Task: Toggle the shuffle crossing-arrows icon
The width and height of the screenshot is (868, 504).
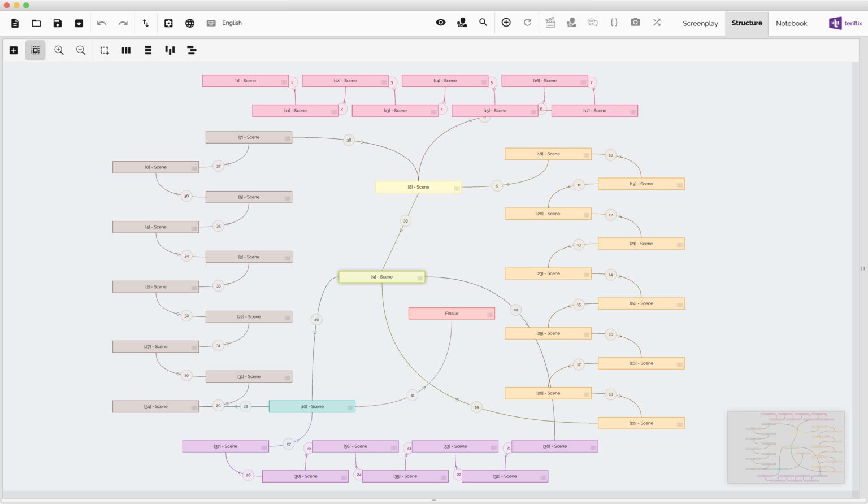Action: [x=657, y=23]
